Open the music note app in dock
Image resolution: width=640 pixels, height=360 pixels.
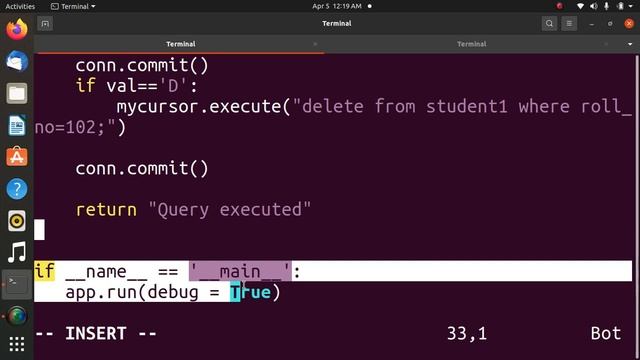[x=17, y=252]
